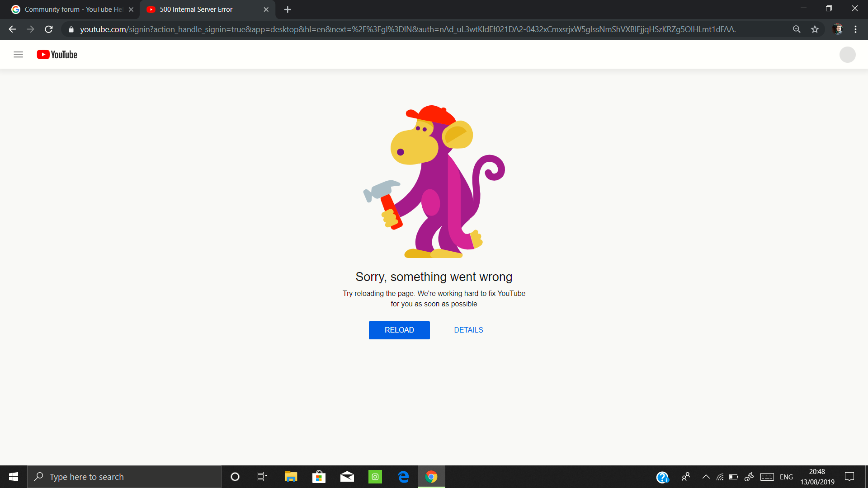The width and height of the screenshot is (868, 488).
Task: Click the DETAILS link on error page
Action: tap(468, 329)
